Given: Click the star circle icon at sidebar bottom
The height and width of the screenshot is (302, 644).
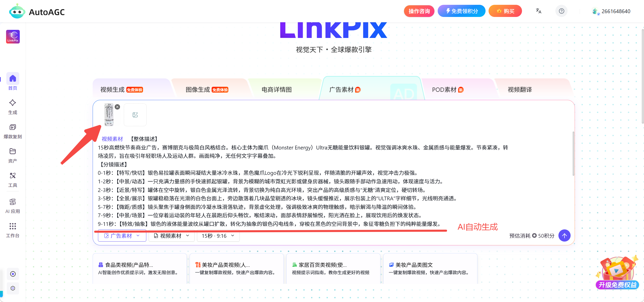Looking at the screenshot, I should (13, 274).
